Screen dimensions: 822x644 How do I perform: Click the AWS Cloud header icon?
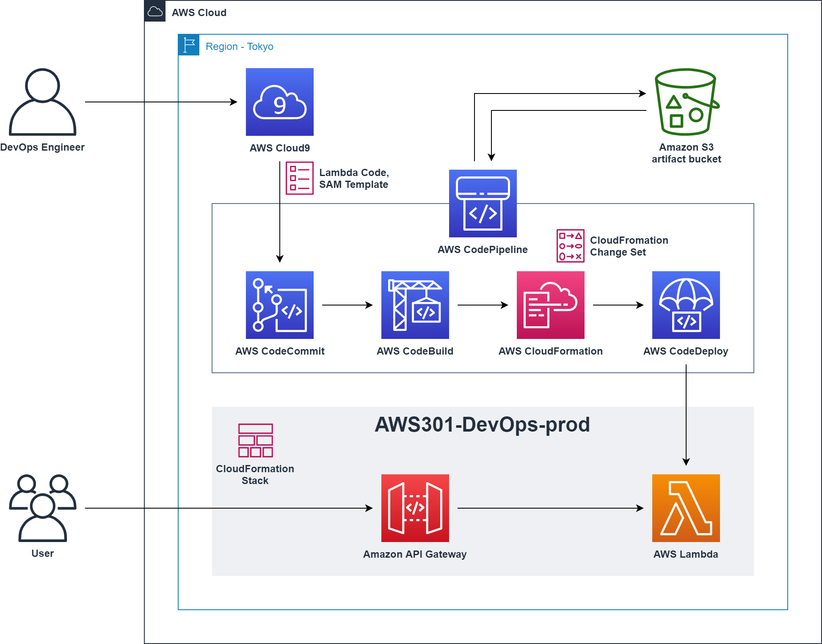(155, 11)
